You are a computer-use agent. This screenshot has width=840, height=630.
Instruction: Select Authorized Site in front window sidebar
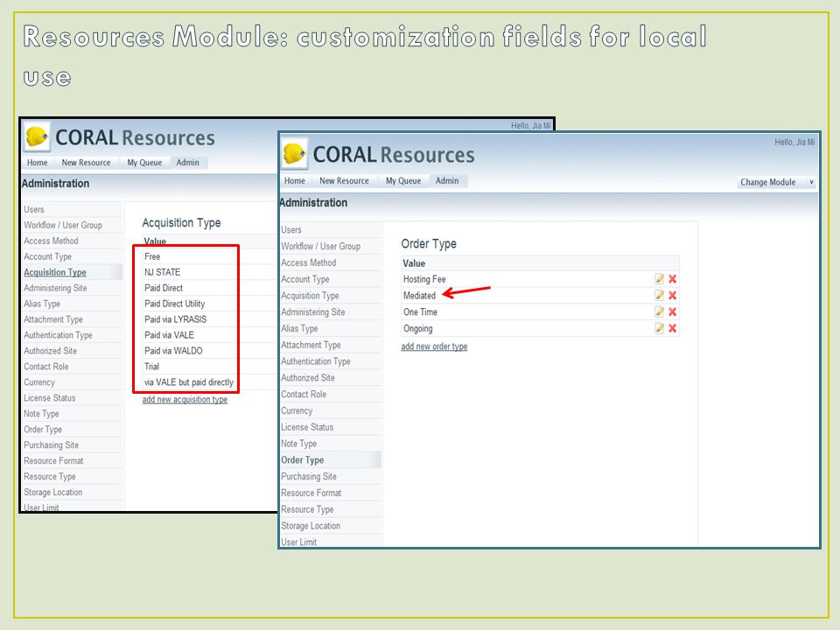click(330, 378)
